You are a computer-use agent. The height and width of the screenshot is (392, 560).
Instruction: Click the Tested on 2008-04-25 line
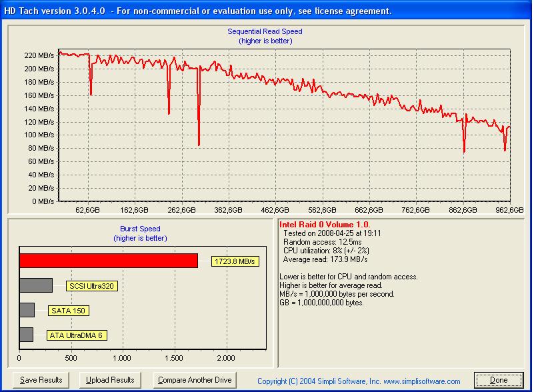pyautogui.click(x=332, y=233)
